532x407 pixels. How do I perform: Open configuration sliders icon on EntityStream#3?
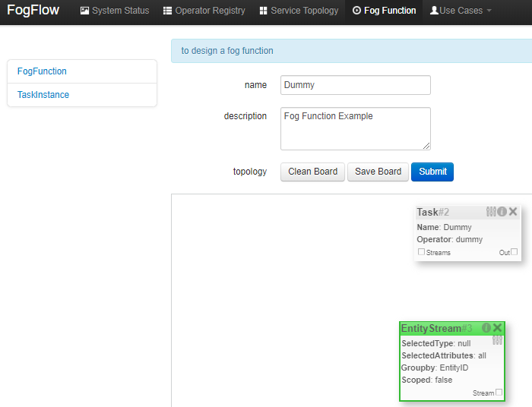coord(498,341)
